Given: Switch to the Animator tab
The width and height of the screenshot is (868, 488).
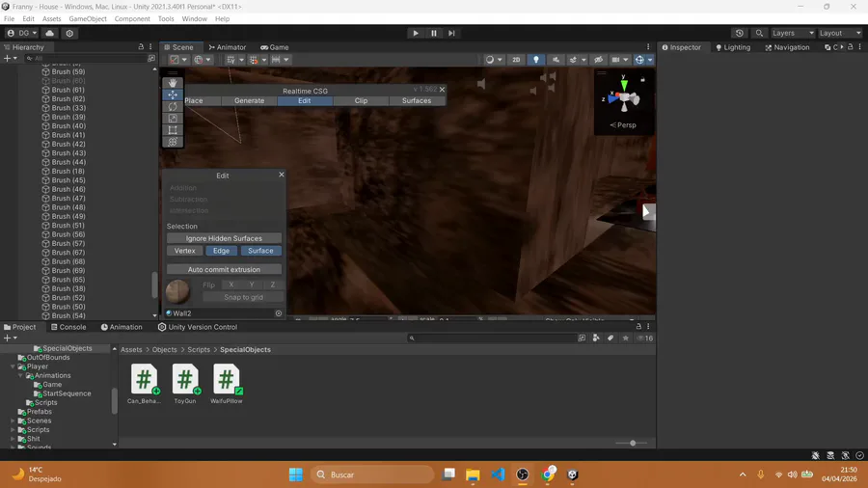Looking at the screenshot, I should tap(228, 47).
